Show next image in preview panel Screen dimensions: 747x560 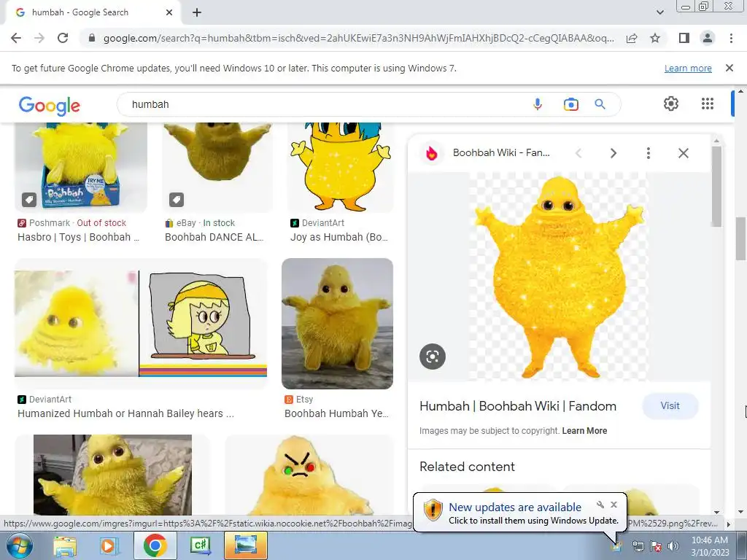(x=614, y=153)
